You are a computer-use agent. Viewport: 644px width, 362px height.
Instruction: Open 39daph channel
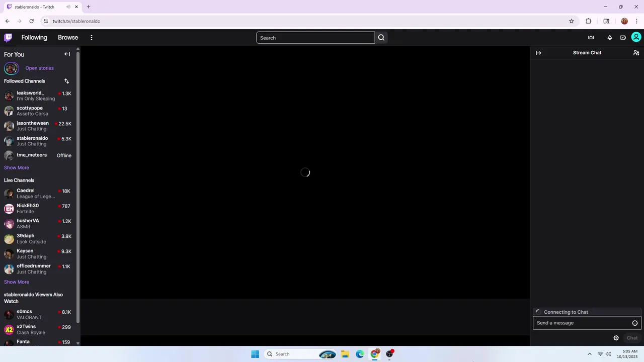38,238
